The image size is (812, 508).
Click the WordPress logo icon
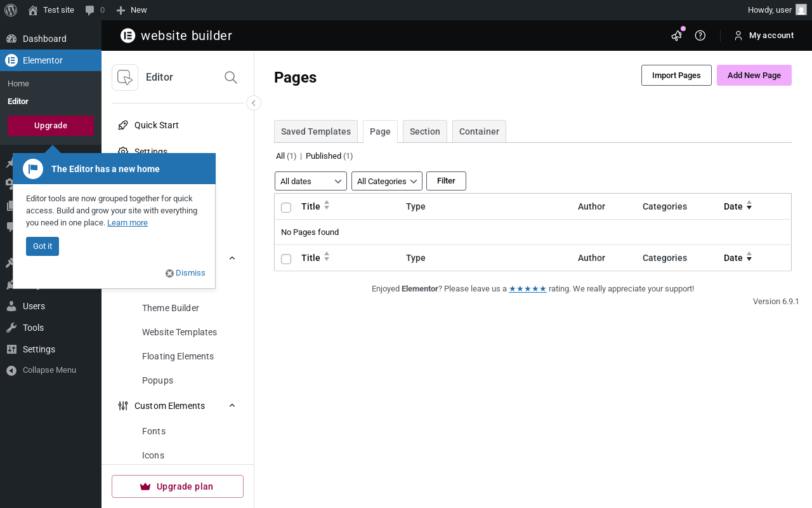[10, 10]
